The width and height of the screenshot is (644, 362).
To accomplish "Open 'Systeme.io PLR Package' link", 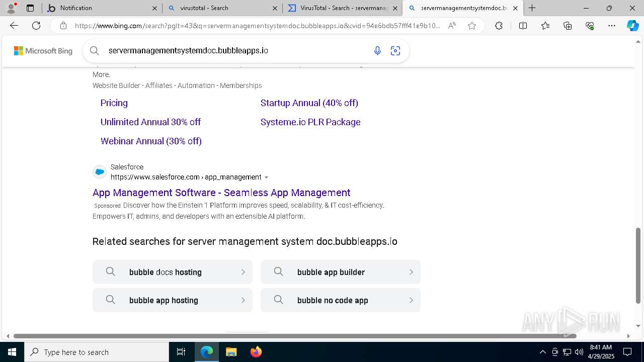I will pos(310,122).
